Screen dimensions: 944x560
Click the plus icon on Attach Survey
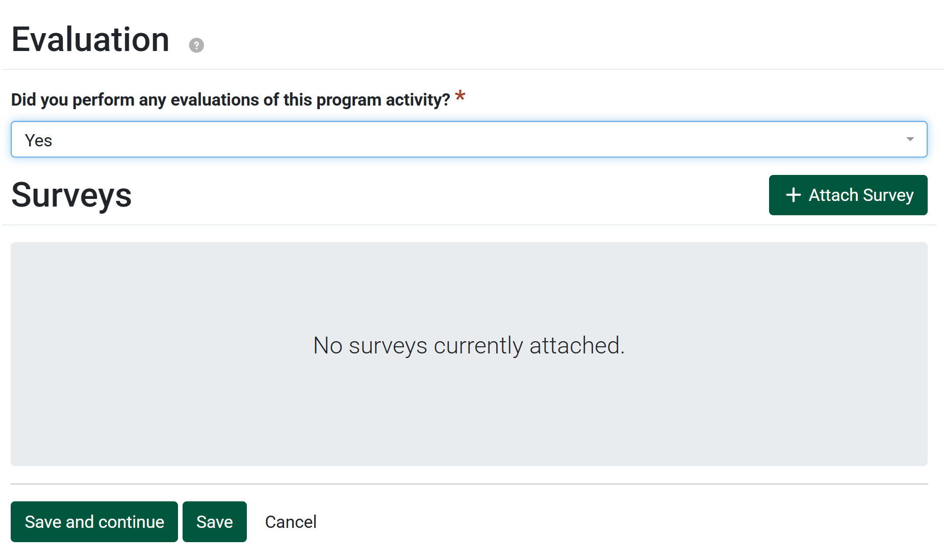[x=793, y=195]
